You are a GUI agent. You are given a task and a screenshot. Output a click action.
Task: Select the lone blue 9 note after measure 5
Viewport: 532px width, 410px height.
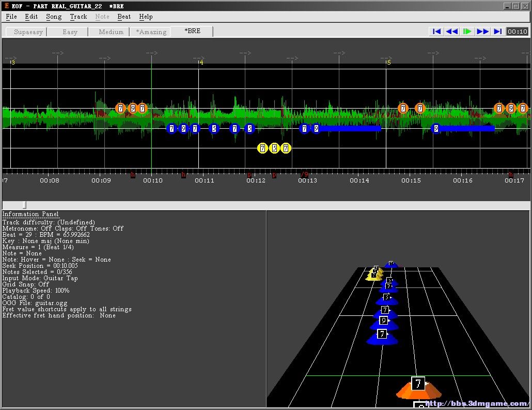coord(436,128)
